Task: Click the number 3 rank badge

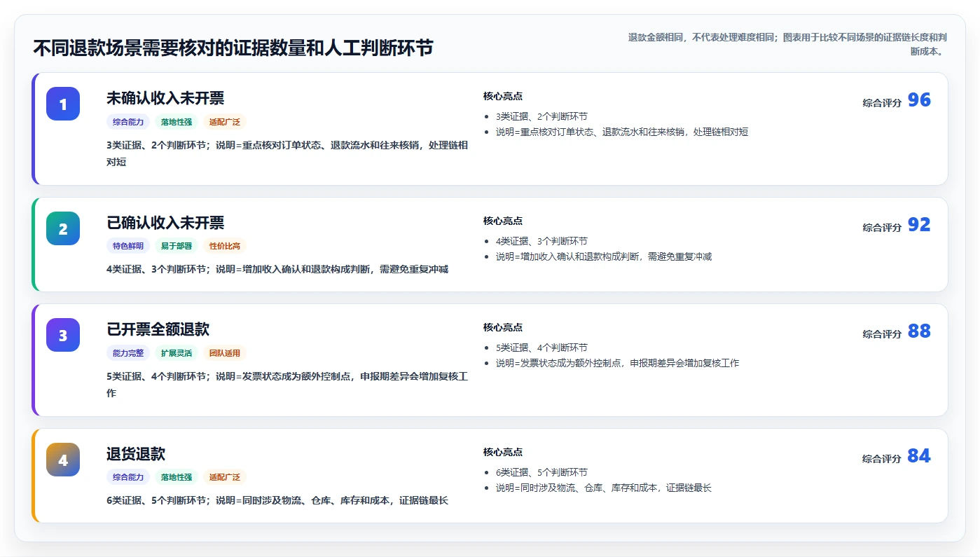Action: pos(63,335)
